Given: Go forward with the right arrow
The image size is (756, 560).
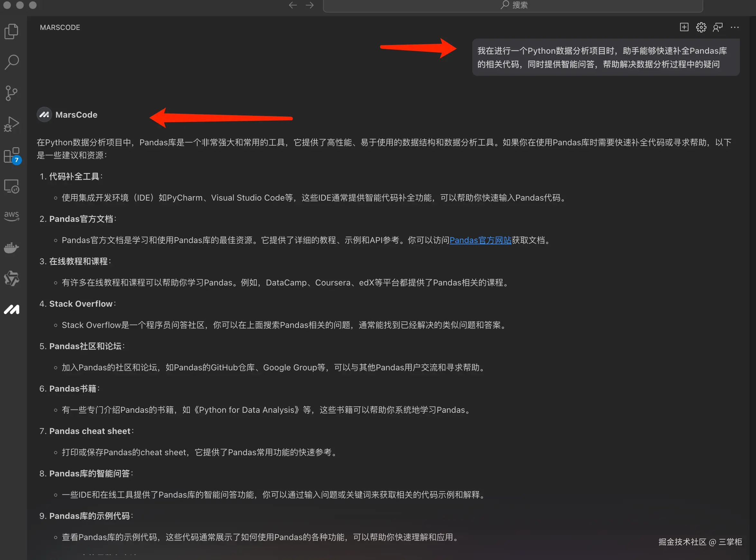Looking at the screenshot, I should [x=310, y=5].
